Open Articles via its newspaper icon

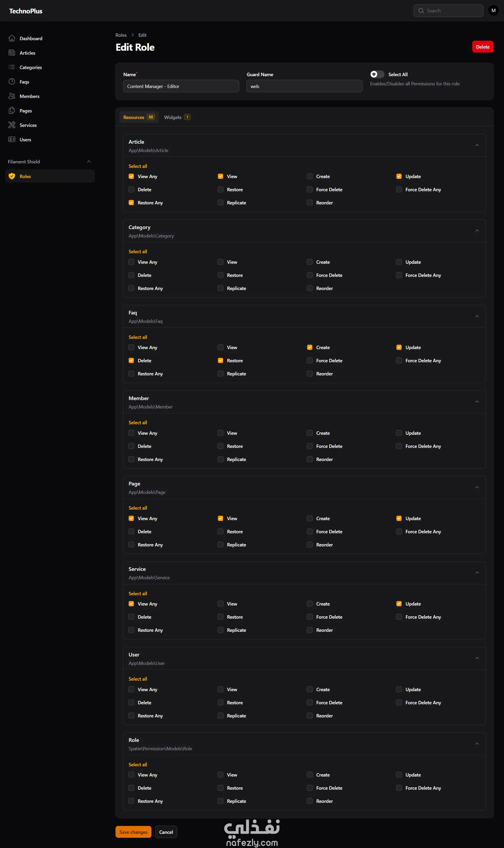tap(12, 53)
